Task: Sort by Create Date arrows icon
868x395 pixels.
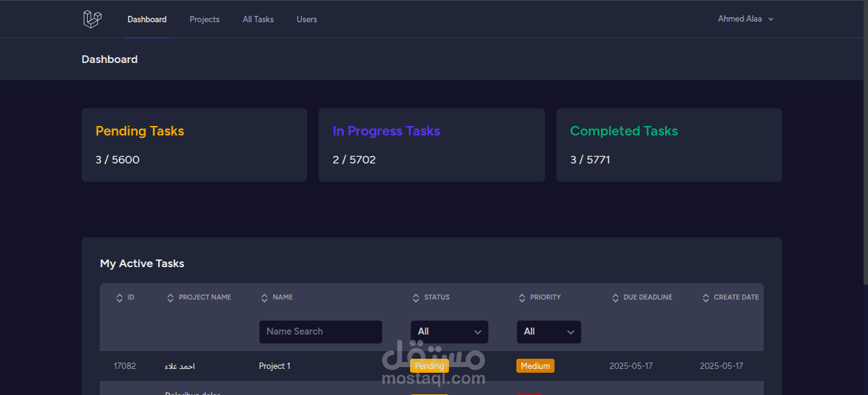Action: (706, 298)
